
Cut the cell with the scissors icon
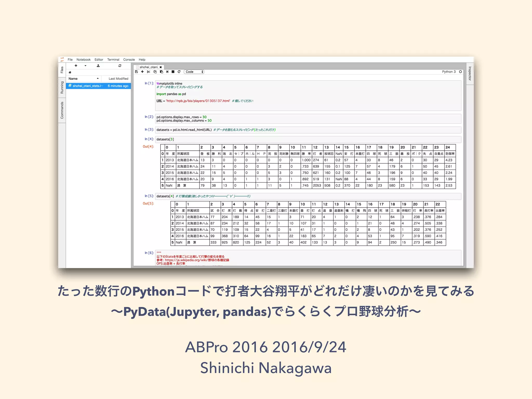149,72
